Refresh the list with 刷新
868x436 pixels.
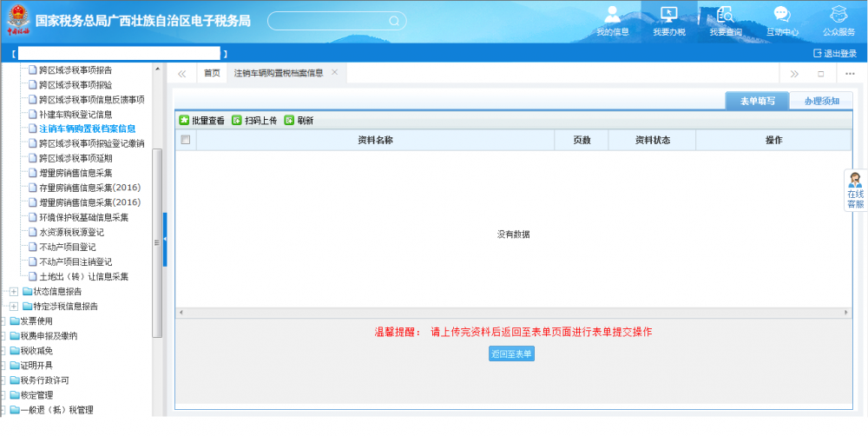pyautogui.click(x=299, y=121)
